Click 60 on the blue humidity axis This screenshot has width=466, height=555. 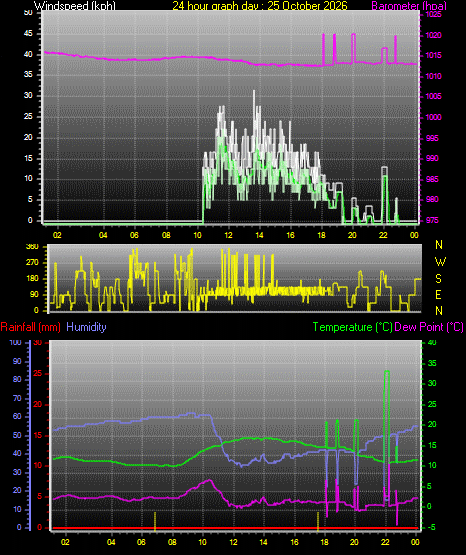tap(17, 416)
